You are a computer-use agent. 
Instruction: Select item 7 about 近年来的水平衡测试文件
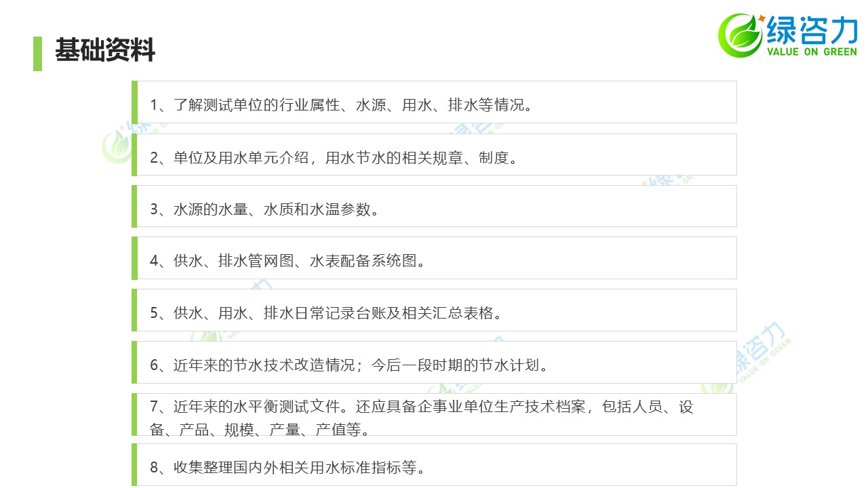[x=434, y=415]
